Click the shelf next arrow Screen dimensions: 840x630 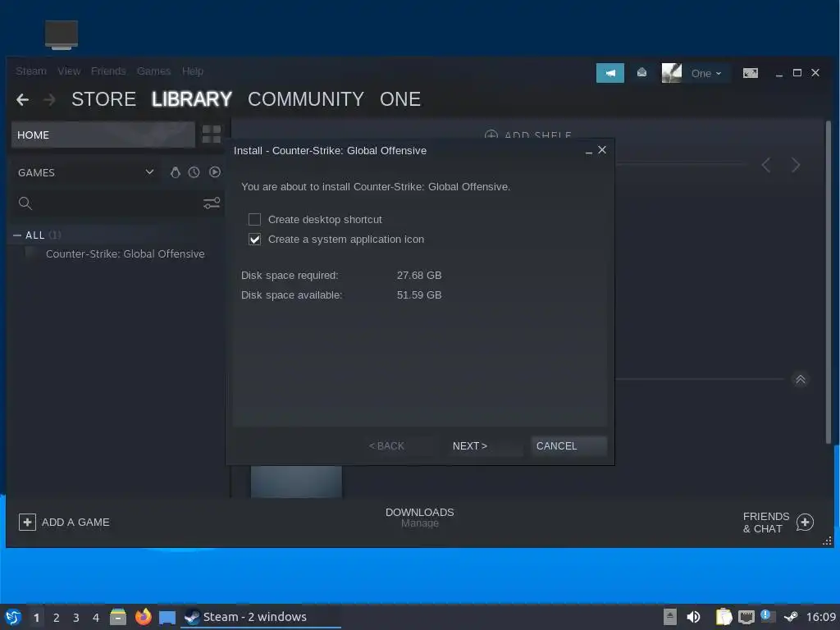coord(796,165)
